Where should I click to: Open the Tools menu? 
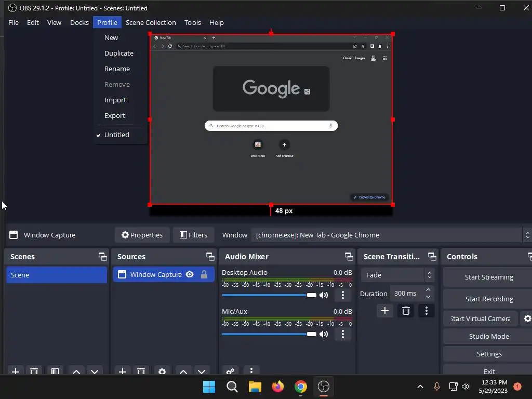[x=192, y=22]
